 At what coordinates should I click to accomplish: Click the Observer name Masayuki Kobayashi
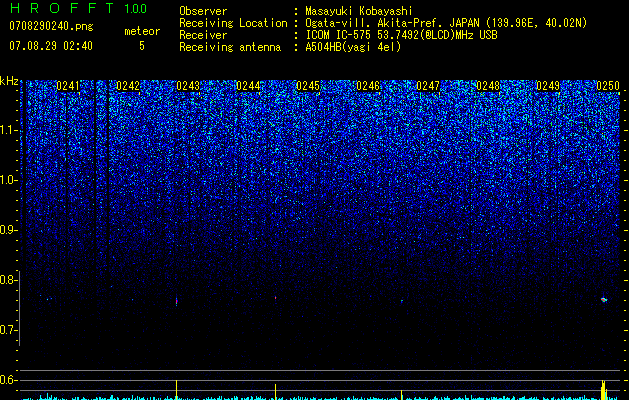359,11
